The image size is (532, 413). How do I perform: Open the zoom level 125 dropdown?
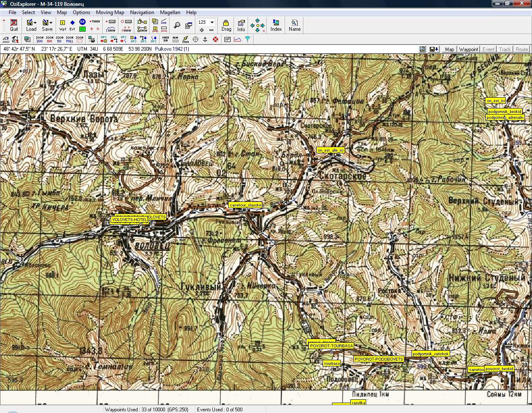coord(212,22)
